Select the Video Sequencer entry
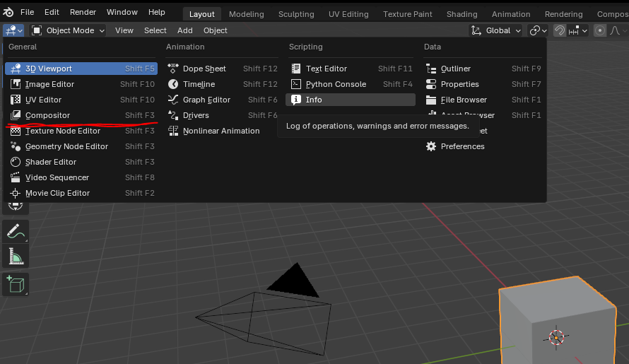Viewport: 629px width, 364px height. 81,177
